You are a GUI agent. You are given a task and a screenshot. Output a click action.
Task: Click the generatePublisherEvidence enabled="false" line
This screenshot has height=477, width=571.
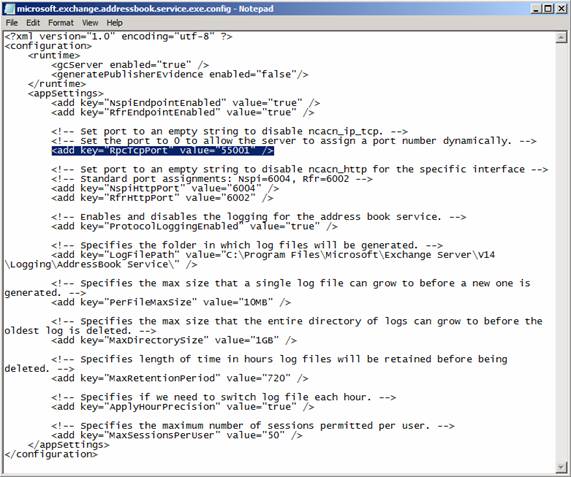coord(180,74)
